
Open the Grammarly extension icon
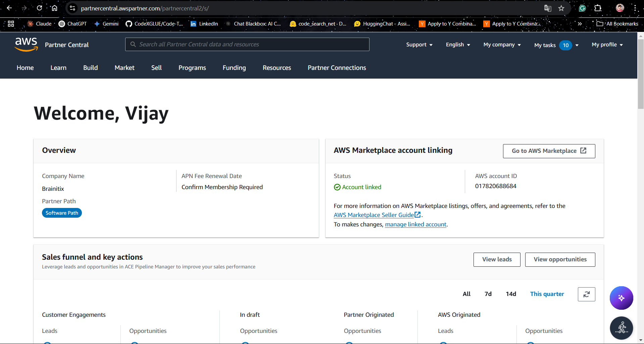coord(583,8)
